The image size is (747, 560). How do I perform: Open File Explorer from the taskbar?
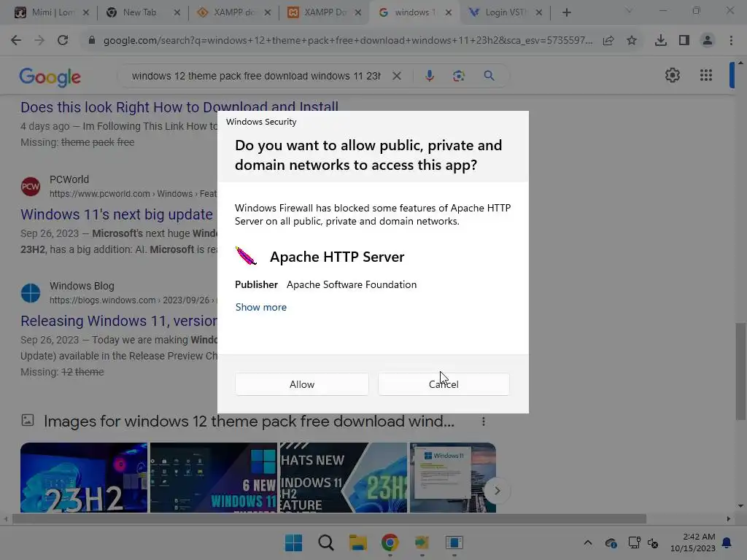pos(357,542)
